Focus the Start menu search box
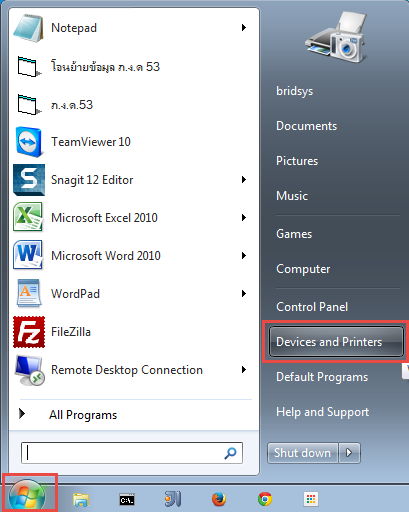409x512 pixels. pos(132,453)
